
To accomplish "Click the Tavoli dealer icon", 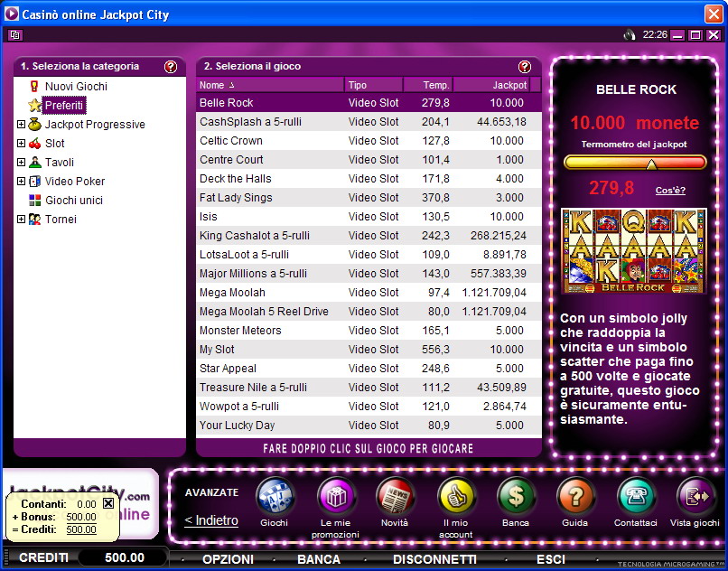I will click(x=35, y=162).
